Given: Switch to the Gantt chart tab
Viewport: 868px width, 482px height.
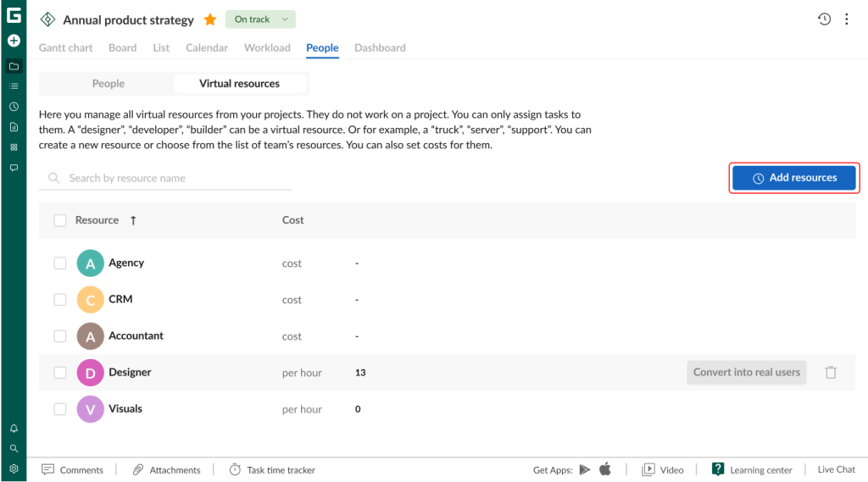Looking at the screenshot, I should pos(65,47).
